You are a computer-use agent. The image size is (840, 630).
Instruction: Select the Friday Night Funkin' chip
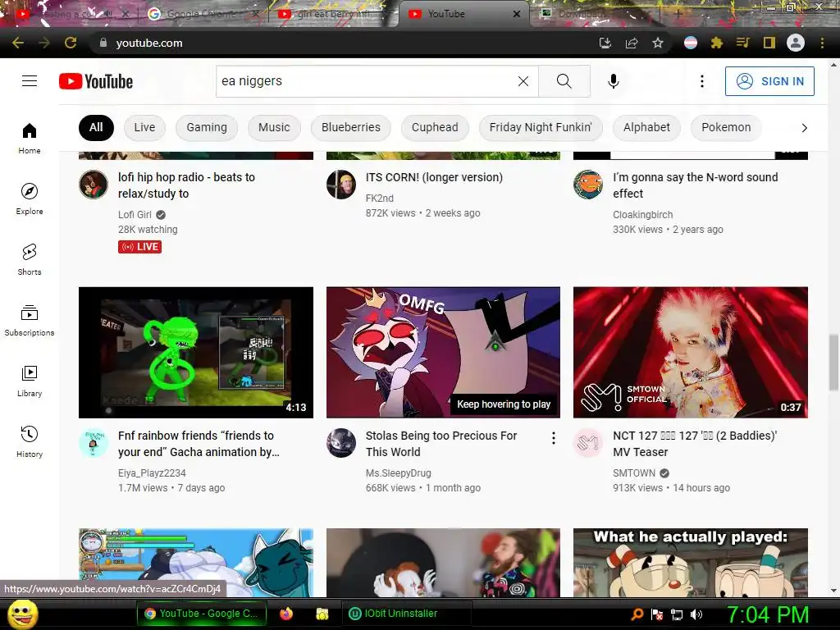pyautogui.click(x=541, y=127)
